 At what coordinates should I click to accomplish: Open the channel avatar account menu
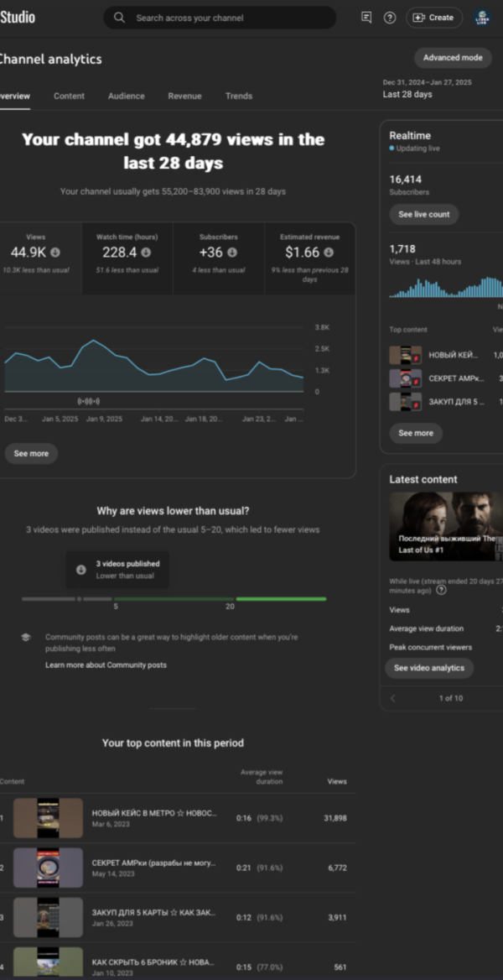pyautogui.click(x=482, y=18)
